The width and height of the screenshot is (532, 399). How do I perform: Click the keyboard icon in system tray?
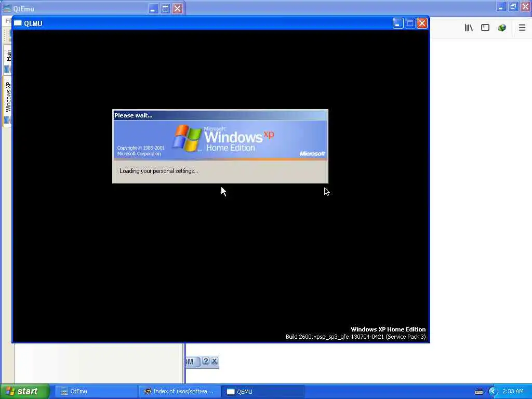point(479,392)
